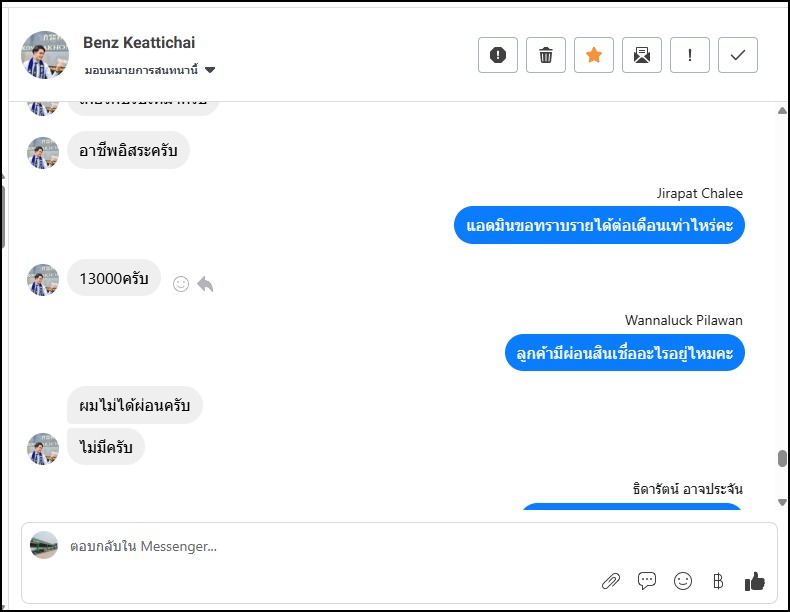Send a thumbs-up like
The width and height of the screenshot is (790, 612).
coord(755,581)
